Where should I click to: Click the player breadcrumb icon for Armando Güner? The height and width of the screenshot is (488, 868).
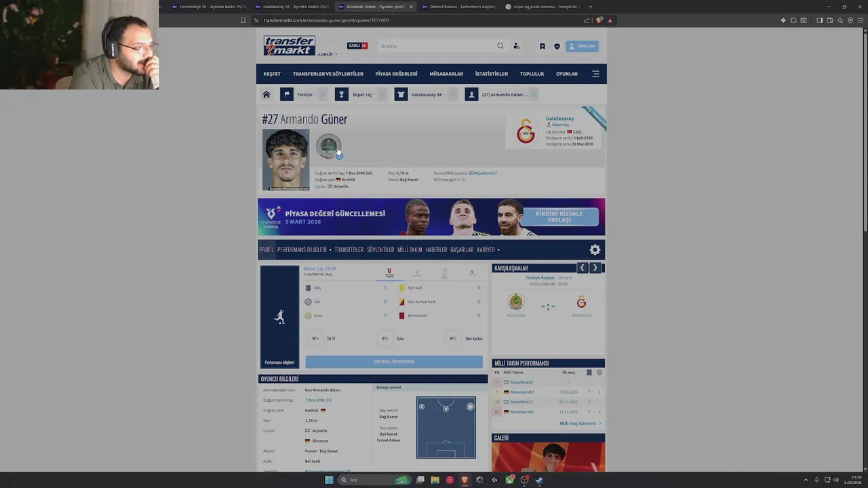pos(471,94)
